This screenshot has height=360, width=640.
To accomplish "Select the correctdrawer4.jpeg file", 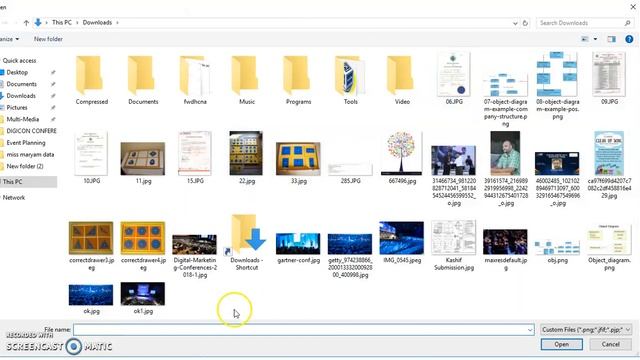I will coord(143,246).
